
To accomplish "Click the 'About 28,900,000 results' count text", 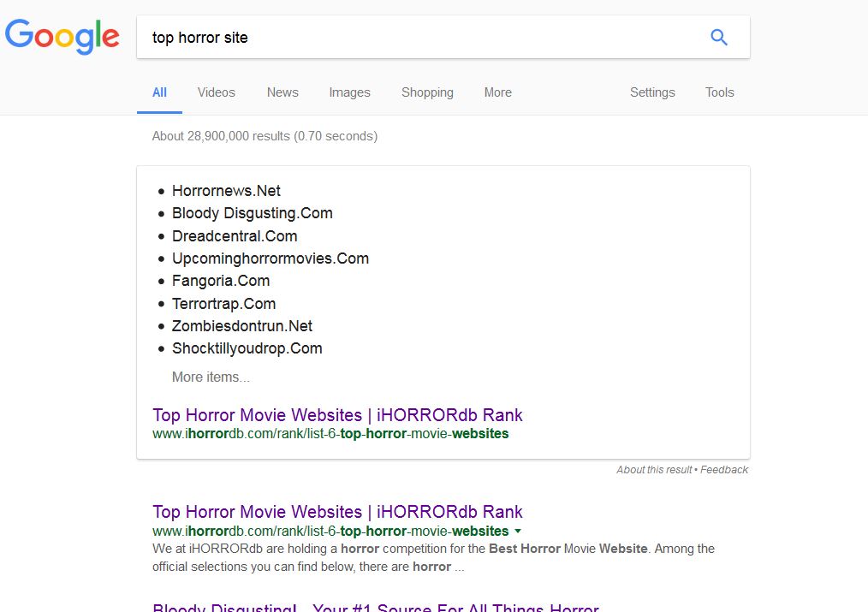I will click(x=265, y=136).
